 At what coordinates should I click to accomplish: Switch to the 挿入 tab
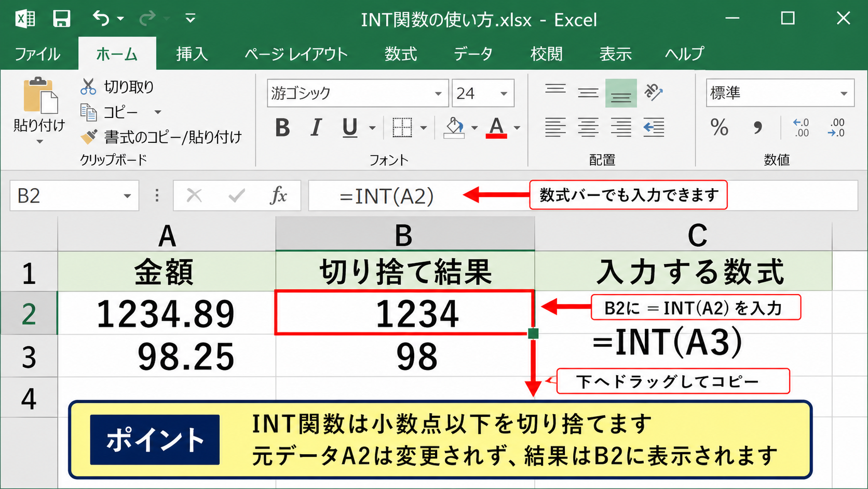point(192,54)
